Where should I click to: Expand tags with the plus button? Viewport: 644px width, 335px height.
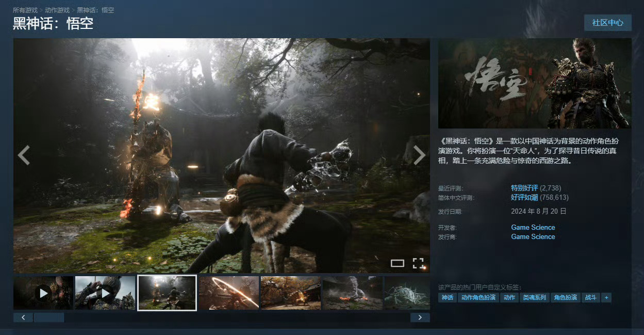(x=606, y=297)
